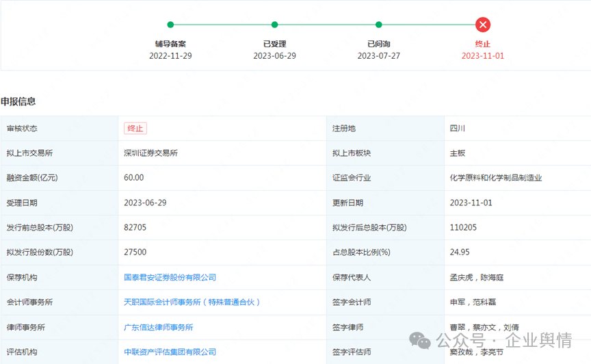Select the 110205 post-issue share value

pos(463,227)
